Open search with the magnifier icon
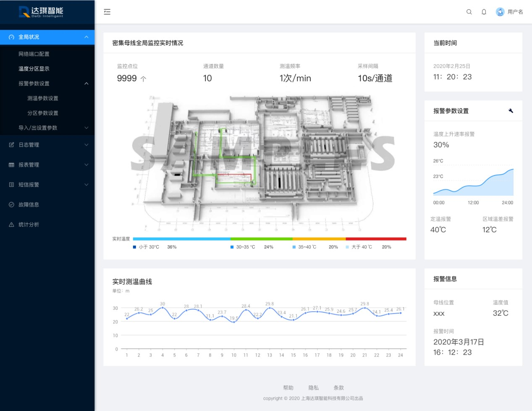The image size is (532, 411). 469,12
